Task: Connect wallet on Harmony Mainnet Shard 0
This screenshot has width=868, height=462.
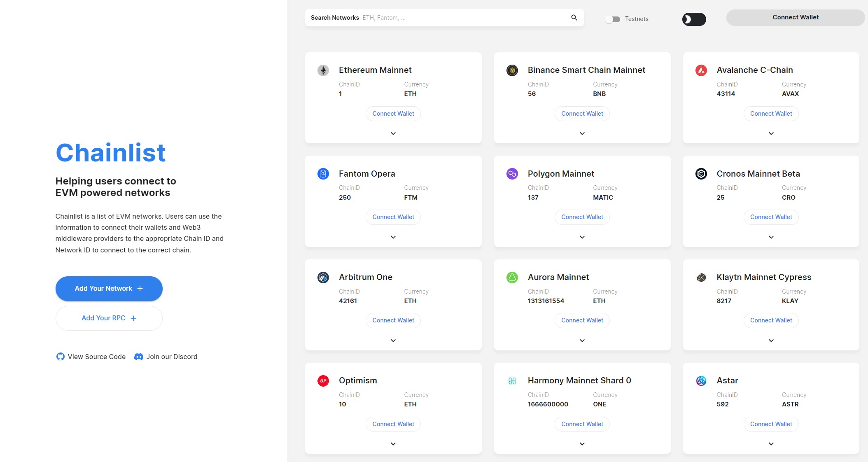Action: pos(582,424)
